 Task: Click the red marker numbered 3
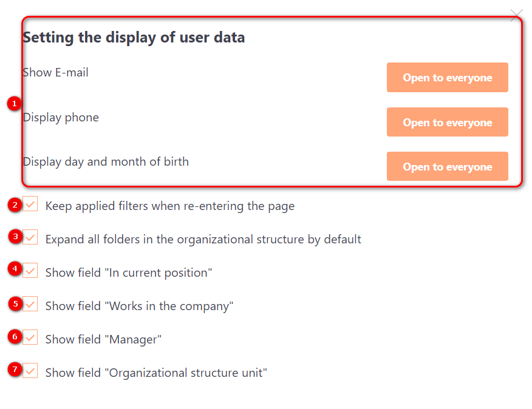tap(16, 237)
